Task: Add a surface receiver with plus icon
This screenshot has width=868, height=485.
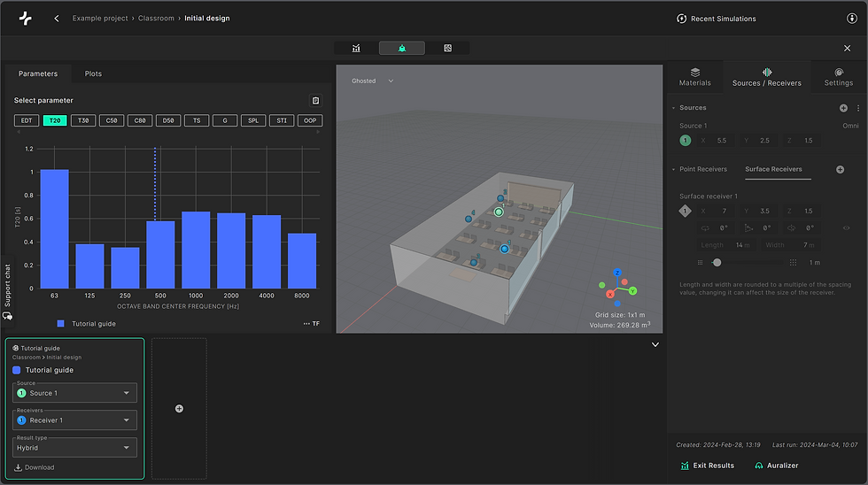Action: coord(840,169)
